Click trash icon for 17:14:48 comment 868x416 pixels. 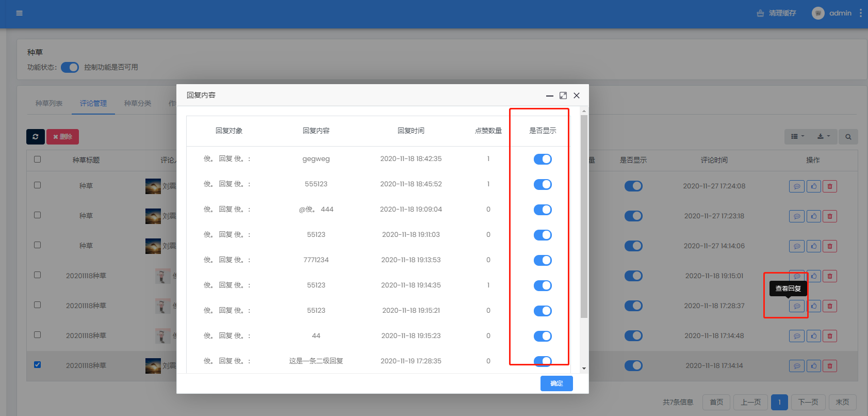click(829, 336)
